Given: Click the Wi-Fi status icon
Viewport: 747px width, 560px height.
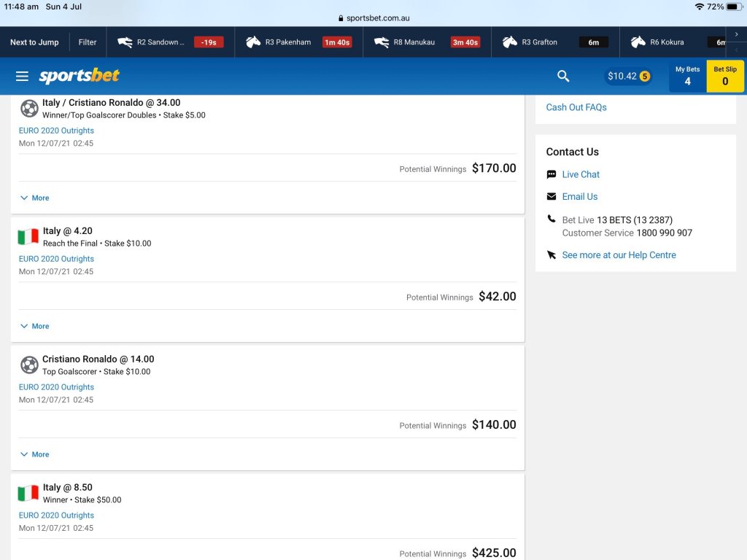Looking at the screenshot, I should point(700,7).
